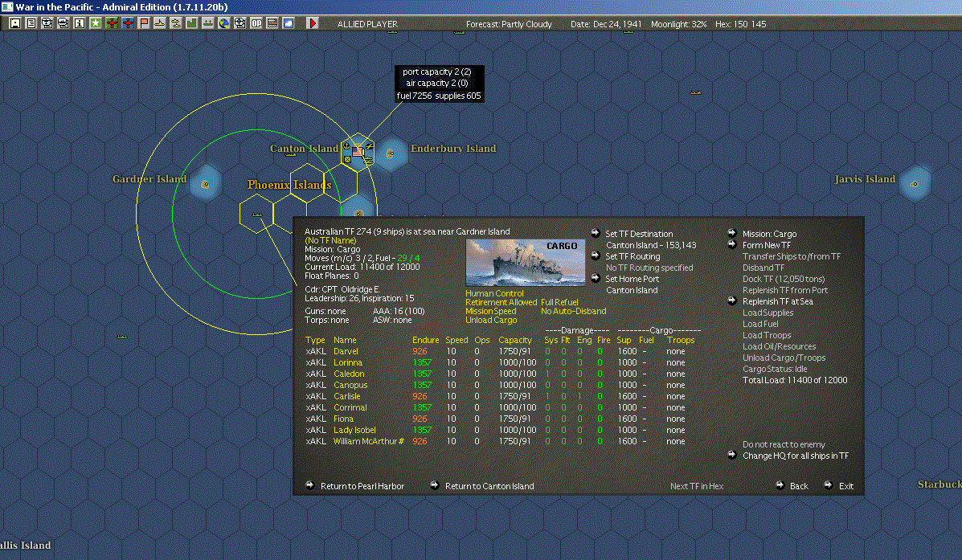The image size is (962, 560).
Task: Click the orange flag toolbar icon
Action: [x=144, y=23]
